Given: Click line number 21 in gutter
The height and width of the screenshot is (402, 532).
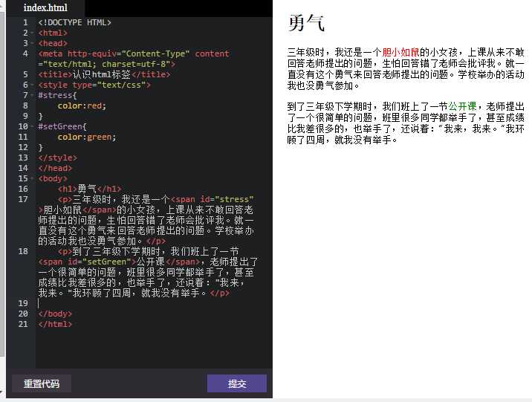Looking at the screenshot, I should 23,324.
